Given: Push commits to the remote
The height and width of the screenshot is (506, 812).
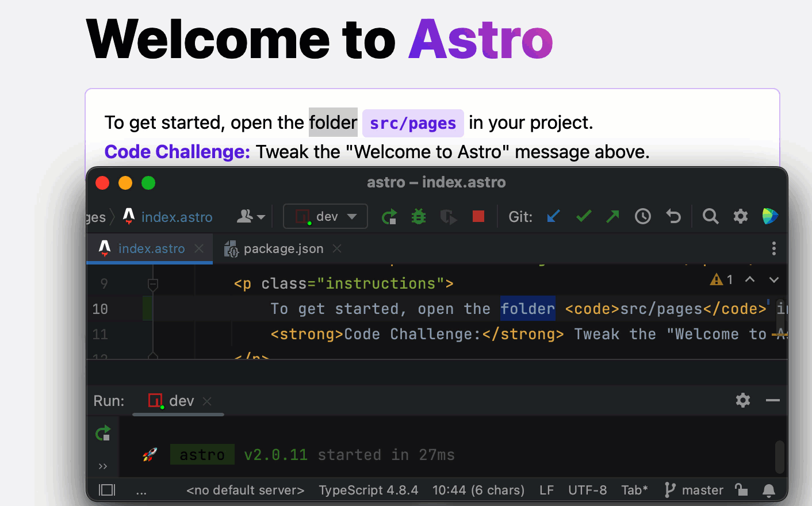Looking at the screenshot, I should [612, 216].
